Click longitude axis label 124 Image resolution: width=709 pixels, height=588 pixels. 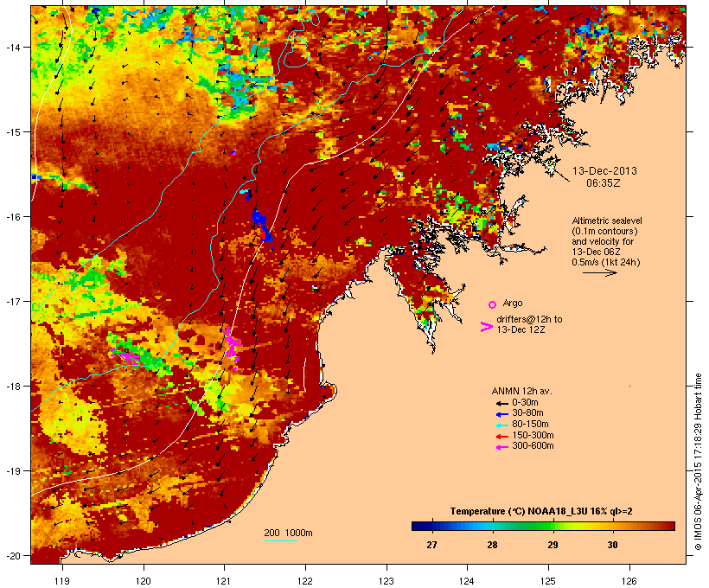tap(467, 581)
